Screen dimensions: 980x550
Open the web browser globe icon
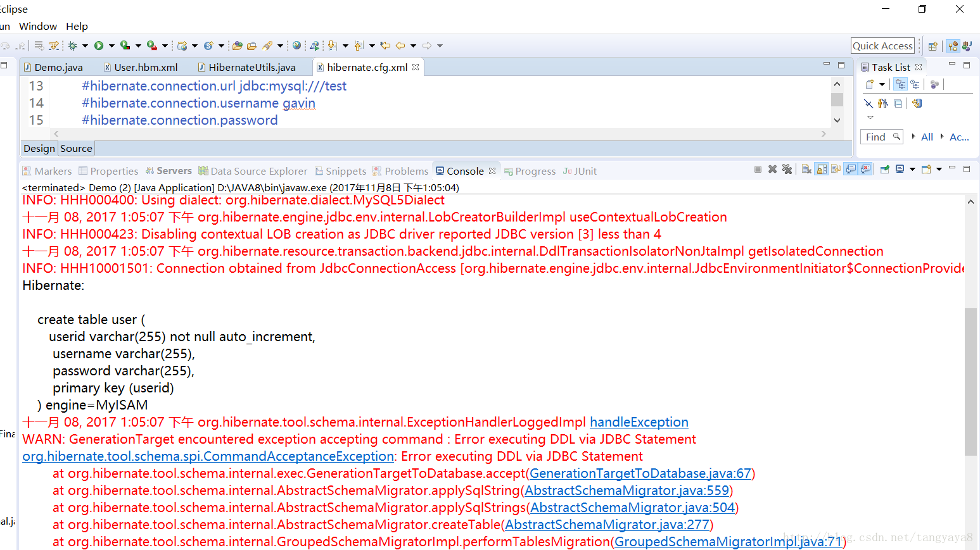(296, 46)
